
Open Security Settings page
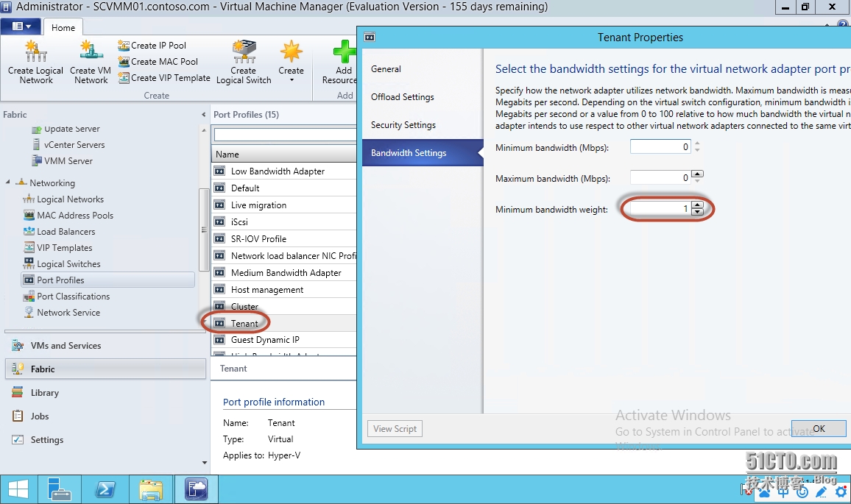pos(423,125)
